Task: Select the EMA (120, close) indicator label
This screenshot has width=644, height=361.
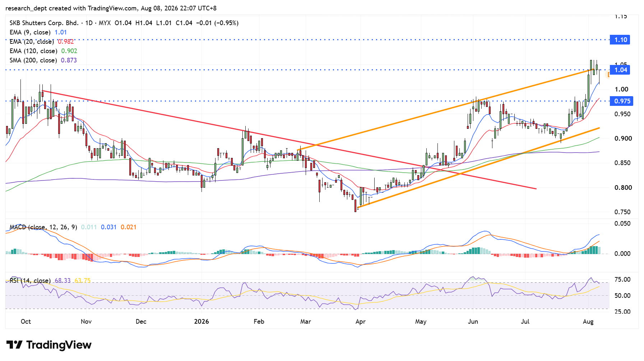Action: (33, 51)
